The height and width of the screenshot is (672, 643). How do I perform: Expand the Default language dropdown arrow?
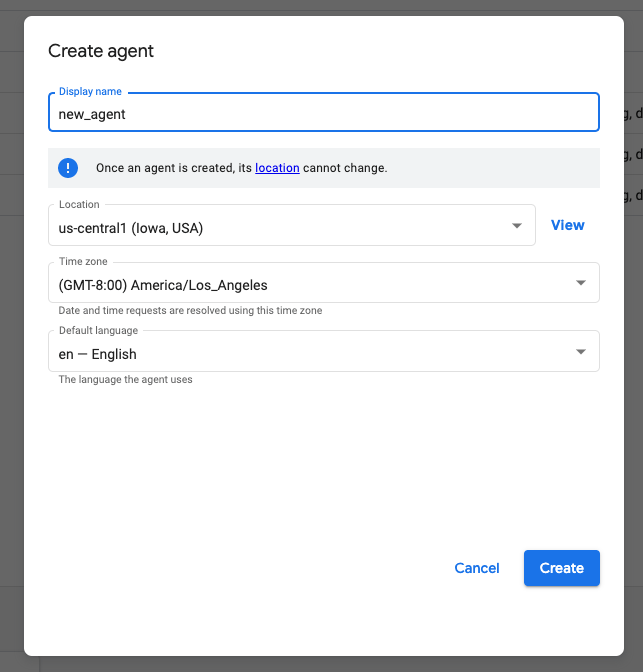[x=581, y=351]
